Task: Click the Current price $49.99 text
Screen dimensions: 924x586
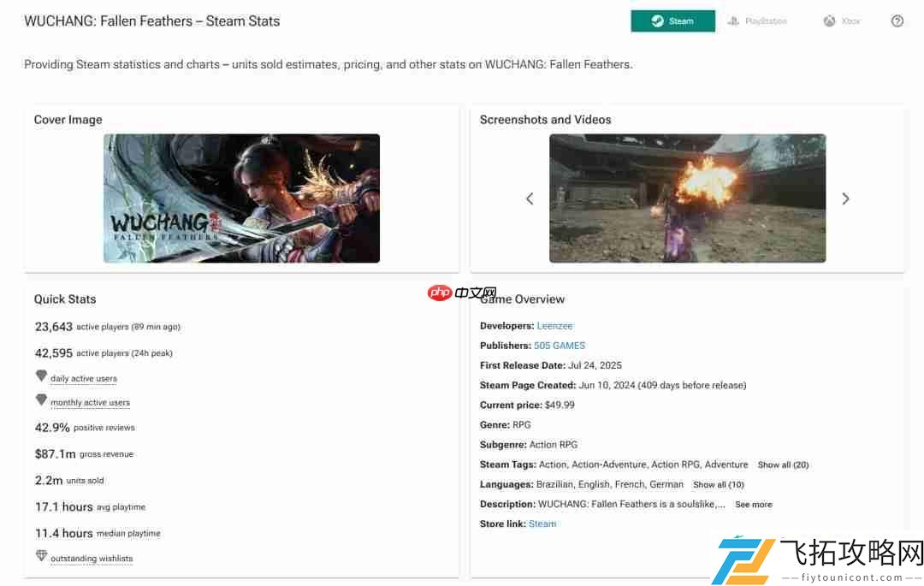Action: pyautogui.click(x=527, y=405)
